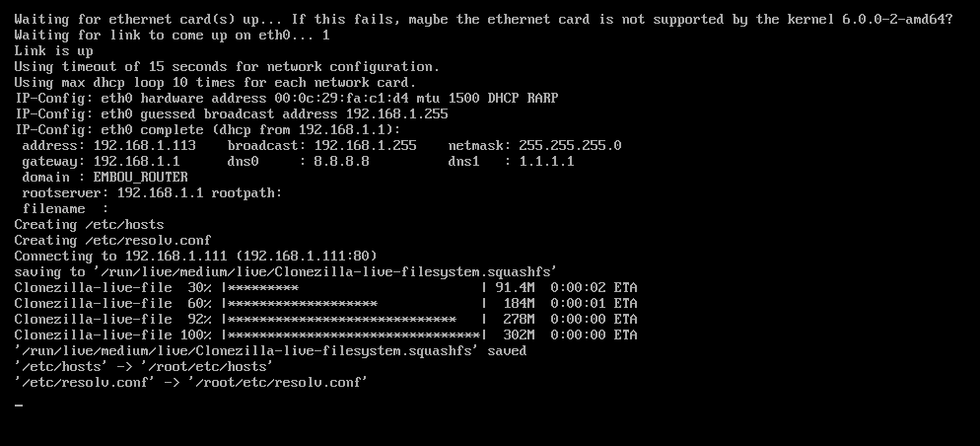Click the "Using max dhcp loop" line
This screenshot has height=446, width=980.
coord(215,82)
